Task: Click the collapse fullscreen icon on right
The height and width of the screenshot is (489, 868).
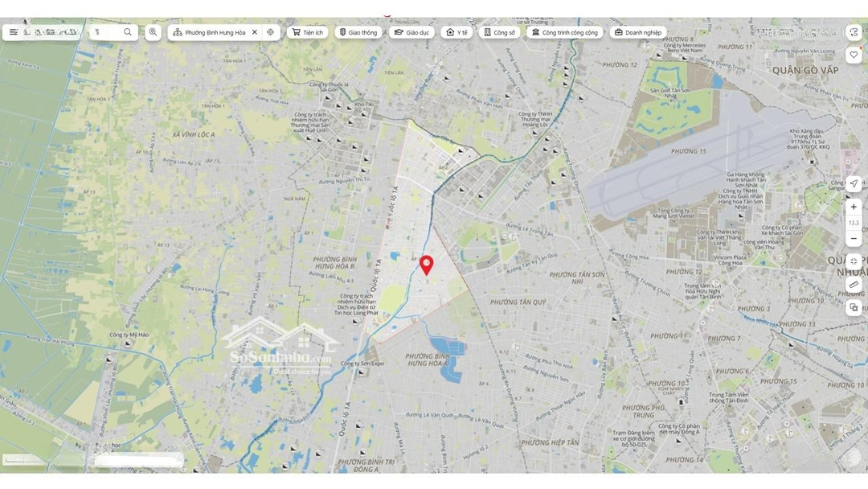Action: pyautogui.click(x=854, y=261)
